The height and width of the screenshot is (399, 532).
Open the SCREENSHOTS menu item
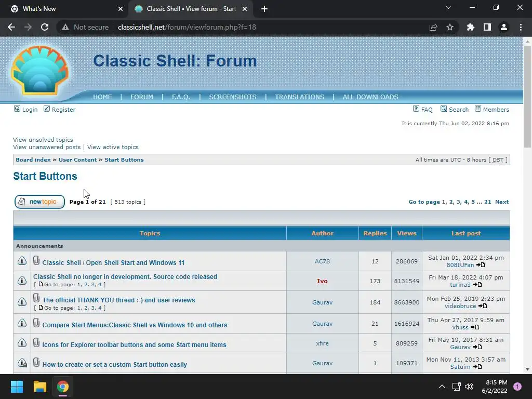coord(233,97)
